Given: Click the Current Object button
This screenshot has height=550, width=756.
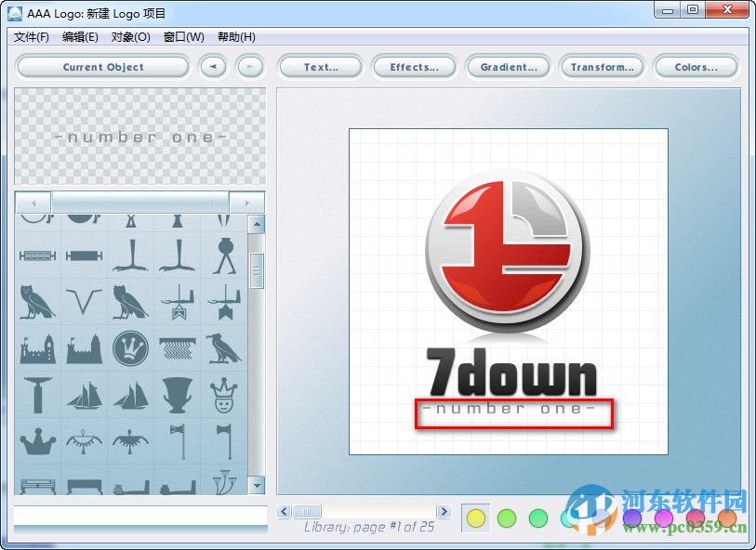Looking at the screenshot, I should coord(103,67).
